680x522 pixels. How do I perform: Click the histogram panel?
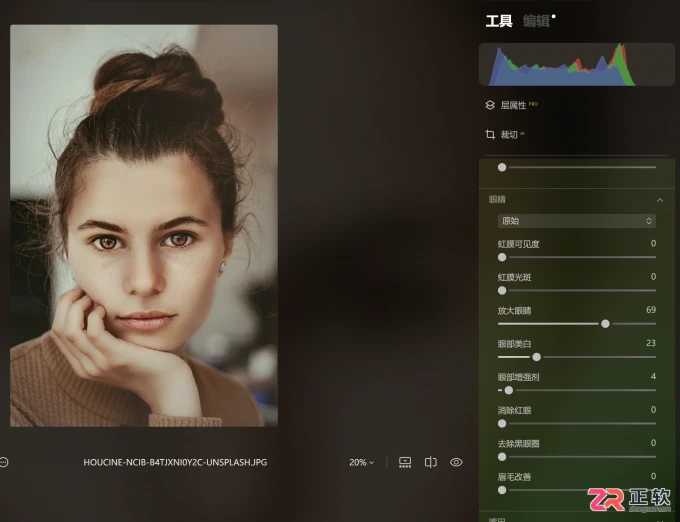click(576, 64)
